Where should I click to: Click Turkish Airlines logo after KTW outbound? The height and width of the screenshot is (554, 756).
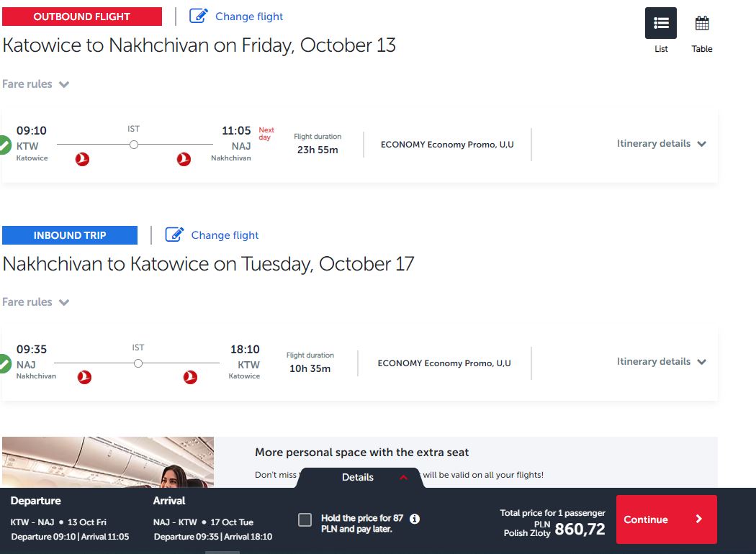tap(83, 159)
